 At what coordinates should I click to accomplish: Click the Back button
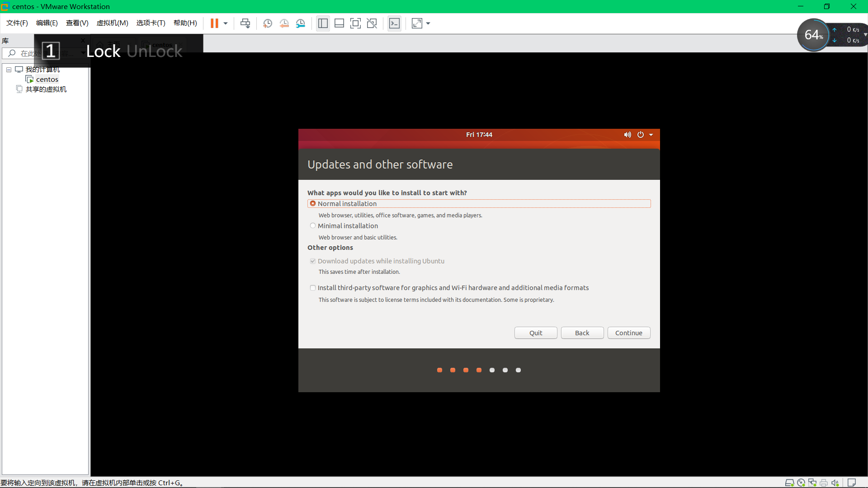pos(582,333)
